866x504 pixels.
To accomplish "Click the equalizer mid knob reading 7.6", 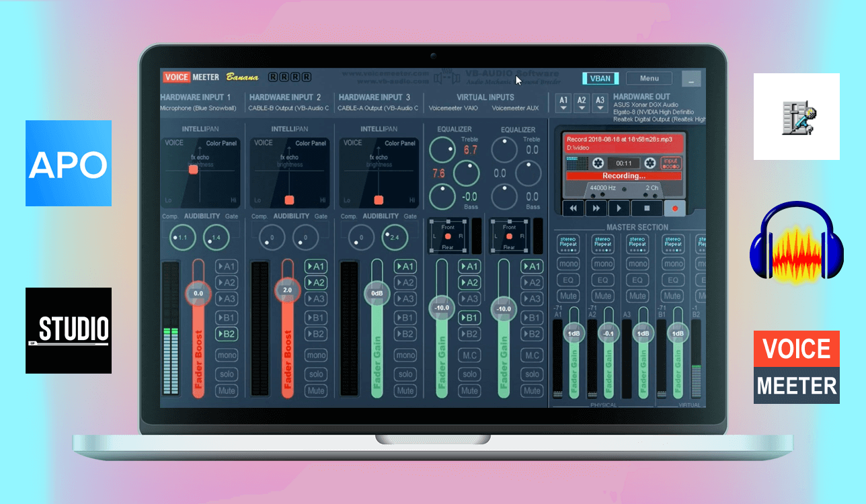I will pos(467,173).
